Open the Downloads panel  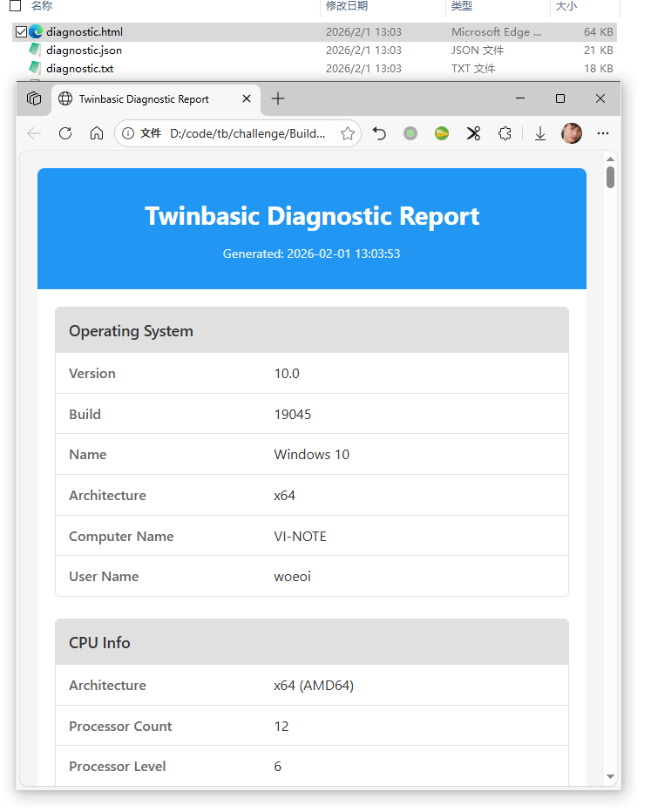(540, 133)
